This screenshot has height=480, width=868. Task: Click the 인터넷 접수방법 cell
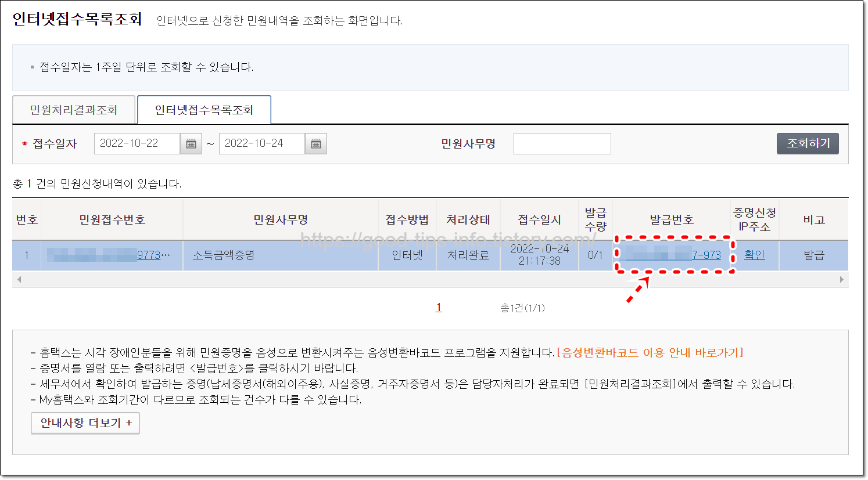(407, 255)
